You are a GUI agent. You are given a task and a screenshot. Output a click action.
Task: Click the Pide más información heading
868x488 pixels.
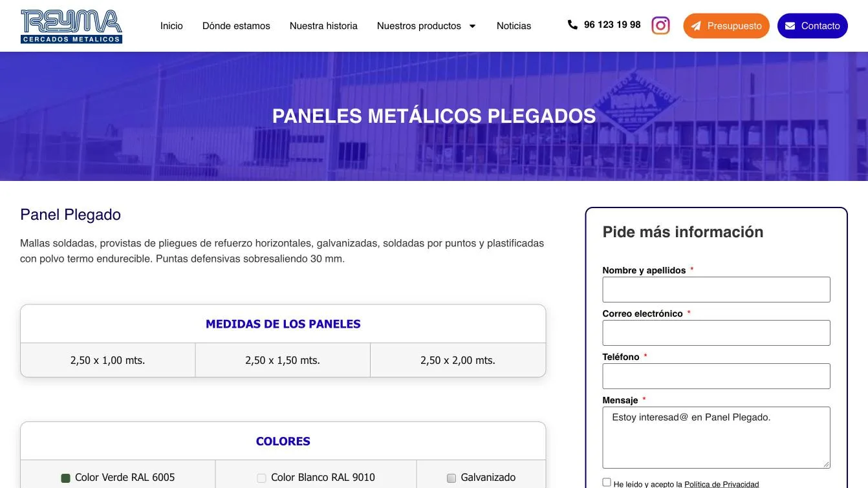pyautogui.click(x=683, y=232)
